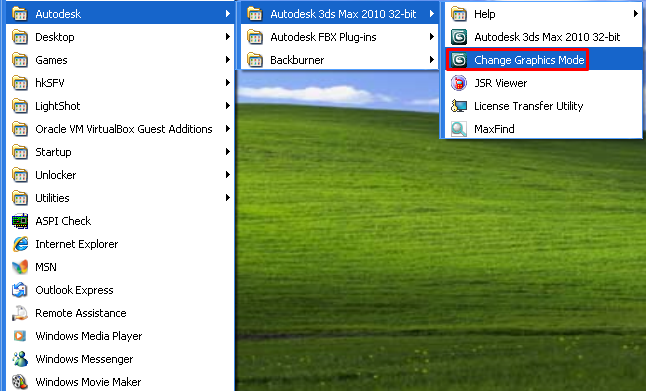Click the Unlocker folder icon
The height and width of the screenshot is (391, 646).
point(20,175)
